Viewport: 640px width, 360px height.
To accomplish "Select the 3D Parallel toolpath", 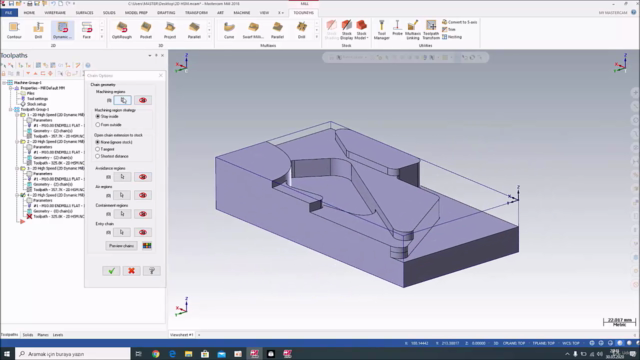I will click(194, 30).
